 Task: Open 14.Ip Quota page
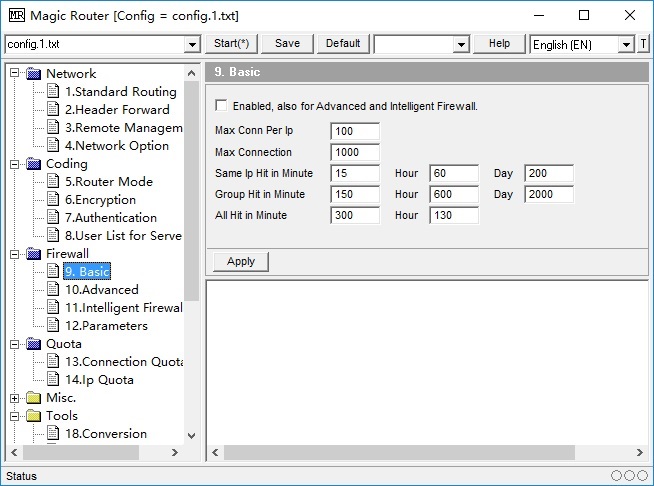click(x=99, y=380)
